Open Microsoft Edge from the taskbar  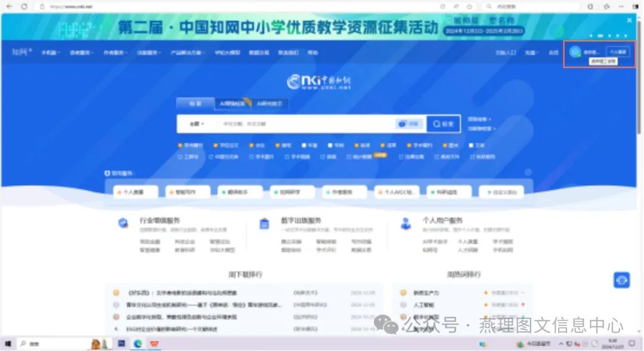tap(138, 344)
